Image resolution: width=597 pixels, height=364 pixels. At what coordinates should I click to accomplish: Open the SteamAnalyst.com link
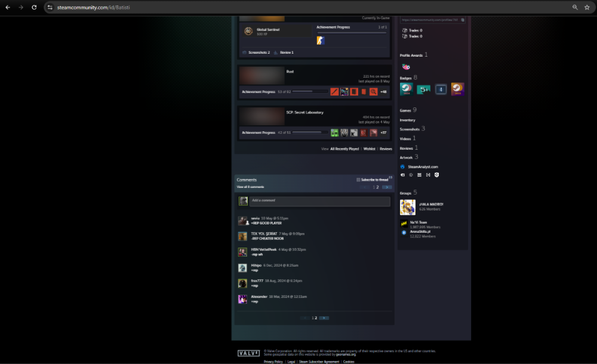423,166
